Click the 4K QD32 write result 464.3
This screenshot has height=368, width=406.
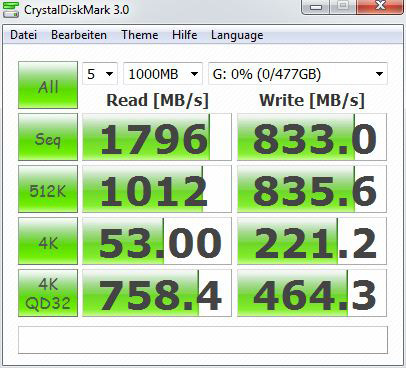point(312,293)
